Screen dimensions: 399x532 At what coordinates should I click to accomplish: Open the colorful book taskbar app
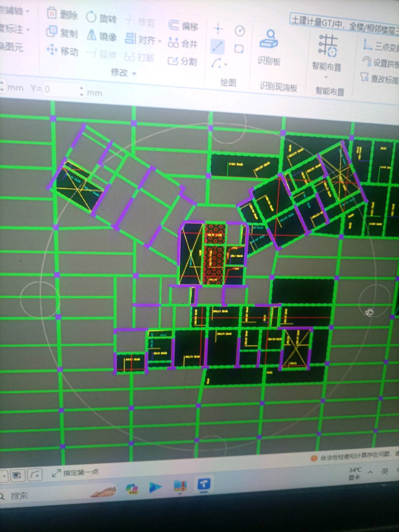(x=180, y=486)
